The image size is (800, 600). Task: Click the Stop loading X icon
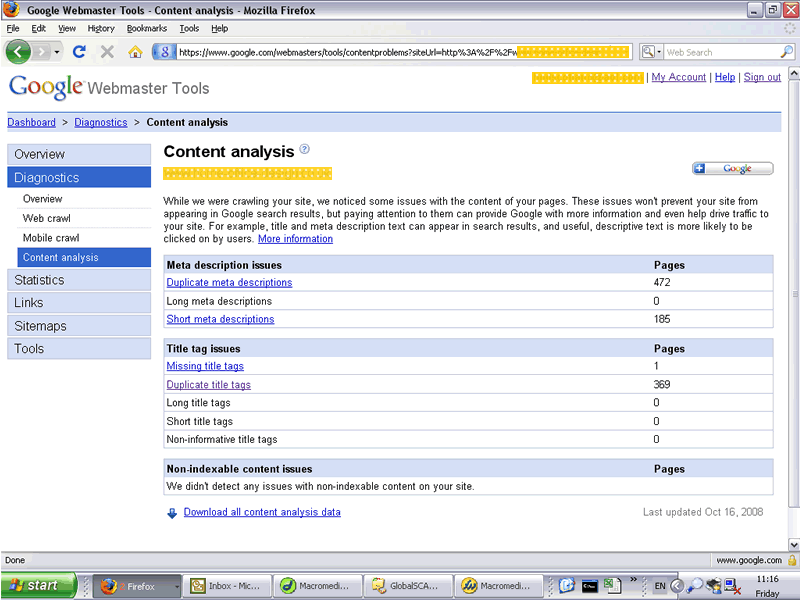107,52
